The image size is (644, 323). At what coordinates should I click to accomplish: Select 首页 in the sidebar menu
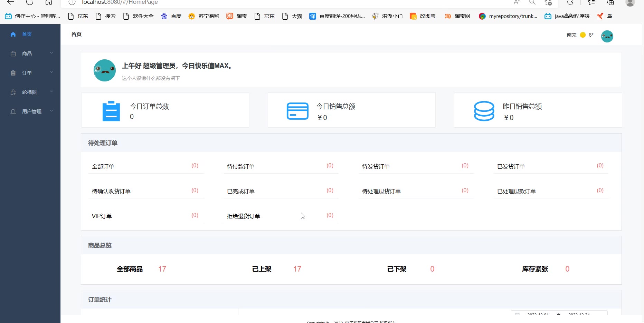tap(27, 34)
